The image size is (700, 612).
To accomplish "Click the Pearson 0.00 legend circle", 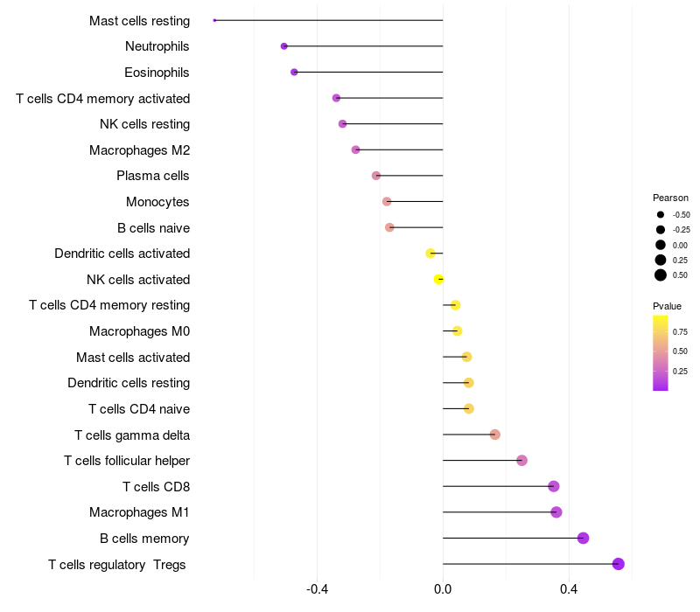I will coord(661,245).
